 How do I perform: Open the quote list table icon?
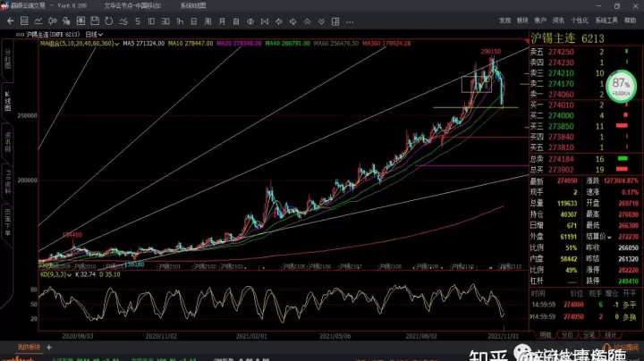(24, 21)
